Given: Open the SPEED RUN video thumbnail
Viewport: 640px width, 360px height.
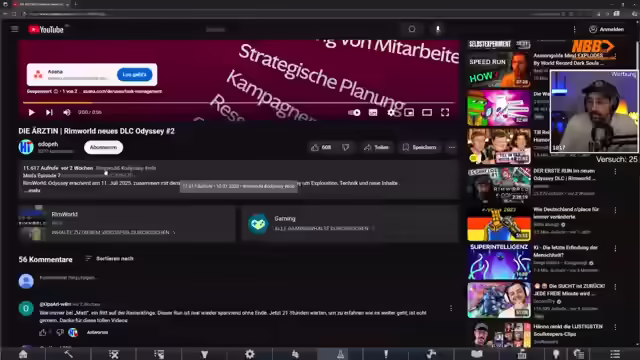Looking at the screenshot, I should pyautogui.click(x=499, y=70).
